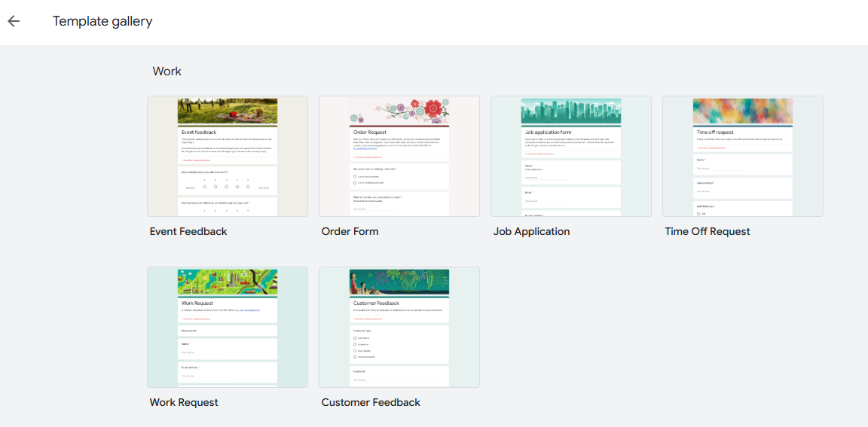This screenshot has height=427, width=868.
Task: Click the "Work Request" label text
Action: (x=184, y=402)
